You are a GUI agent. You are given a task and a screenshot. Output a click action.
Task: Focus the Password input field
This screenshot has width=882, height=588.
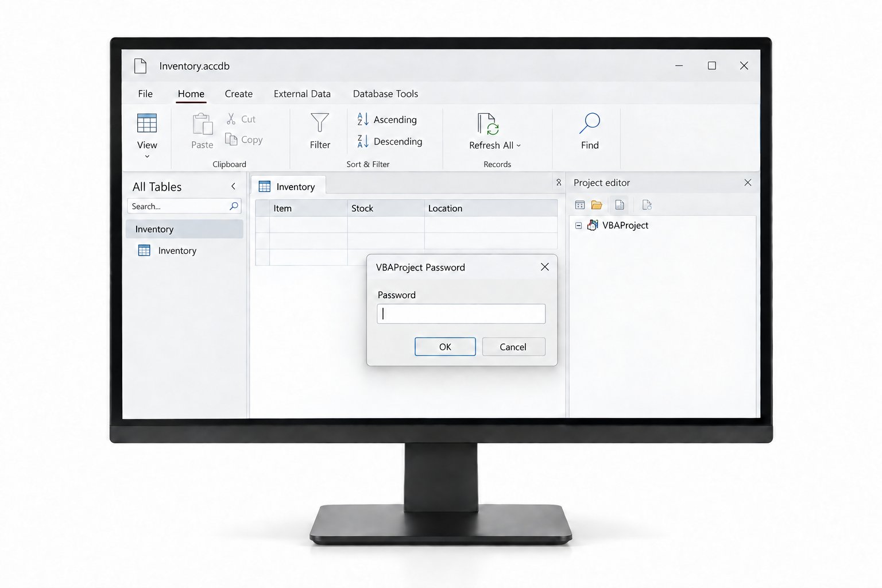tap(461, 314)
